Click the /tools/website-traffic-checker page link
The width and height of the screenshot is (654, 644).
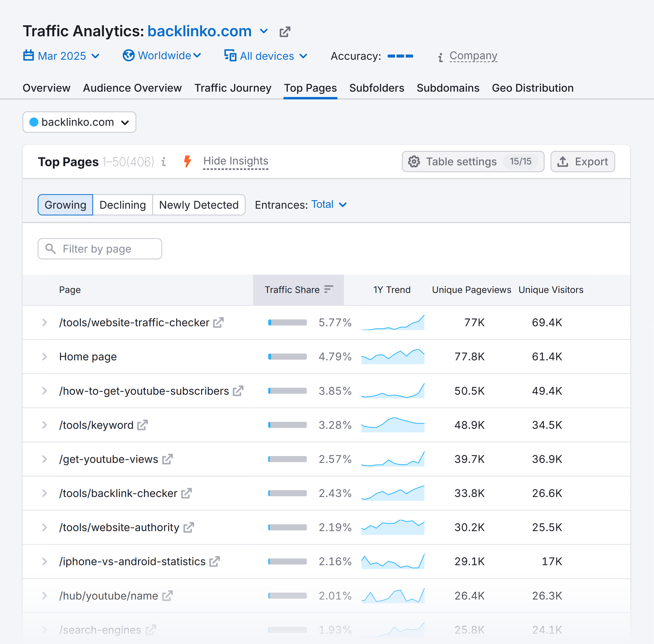pyautogui.click(x=134, y=322)
